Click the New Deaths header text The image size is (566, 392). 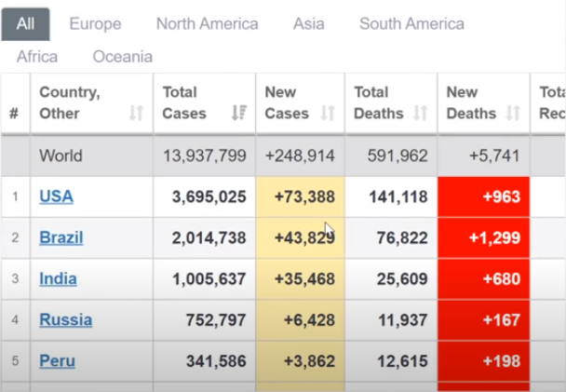471,102
